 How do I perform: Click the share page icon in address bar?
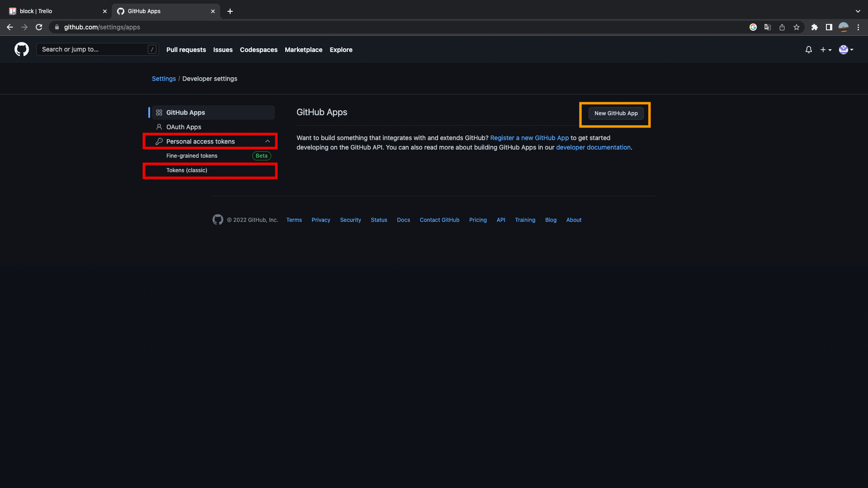tap(782, 27)
